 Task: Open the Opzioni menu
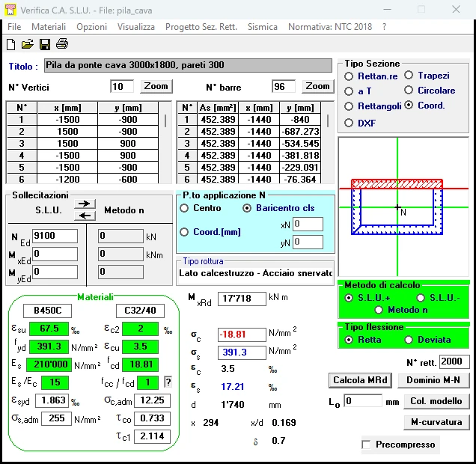coord(91,27)
